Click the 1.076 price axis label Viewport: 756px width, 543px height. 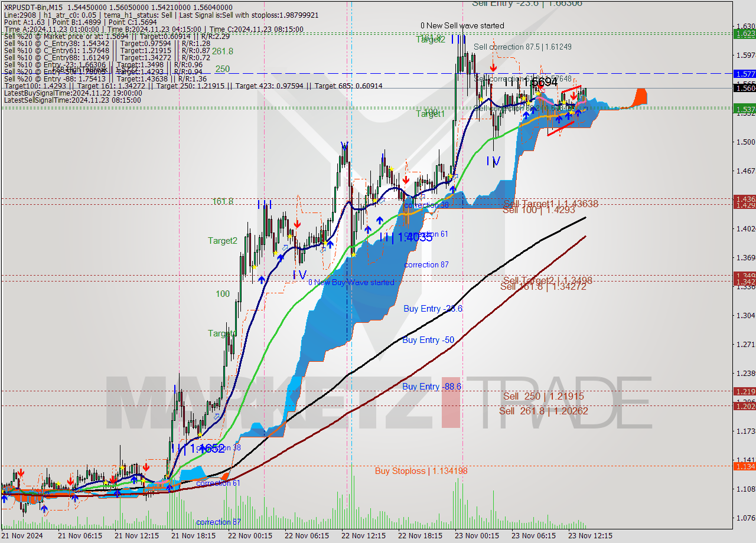click(745, 518)
